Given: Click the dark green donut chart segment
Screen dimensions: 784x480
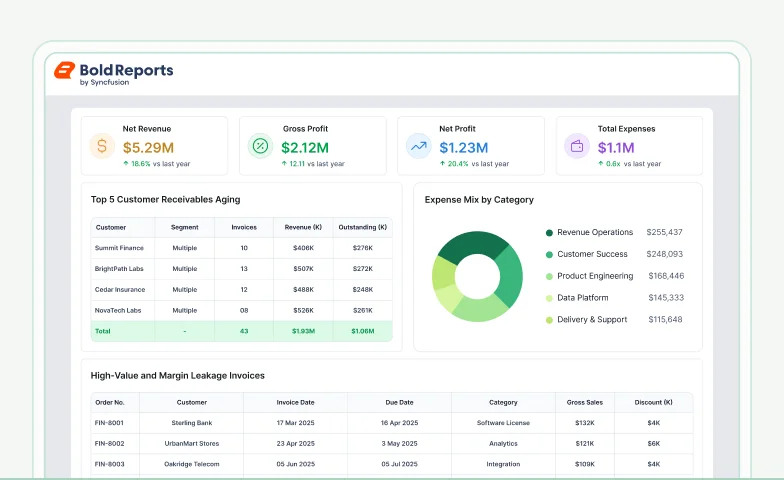Looking at the screenshot, I should [472, 244].
